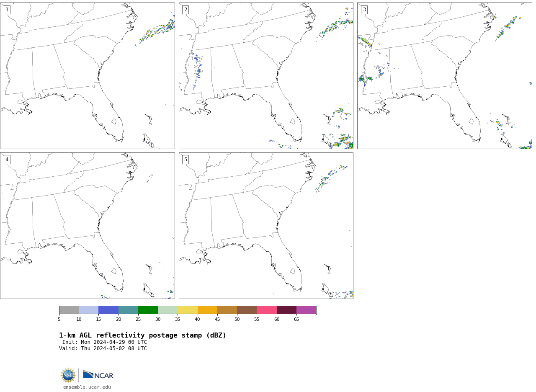Click the colorbar tick label 30
The image size is (536, 392).
pyautogui.click(x=158, y=320)
